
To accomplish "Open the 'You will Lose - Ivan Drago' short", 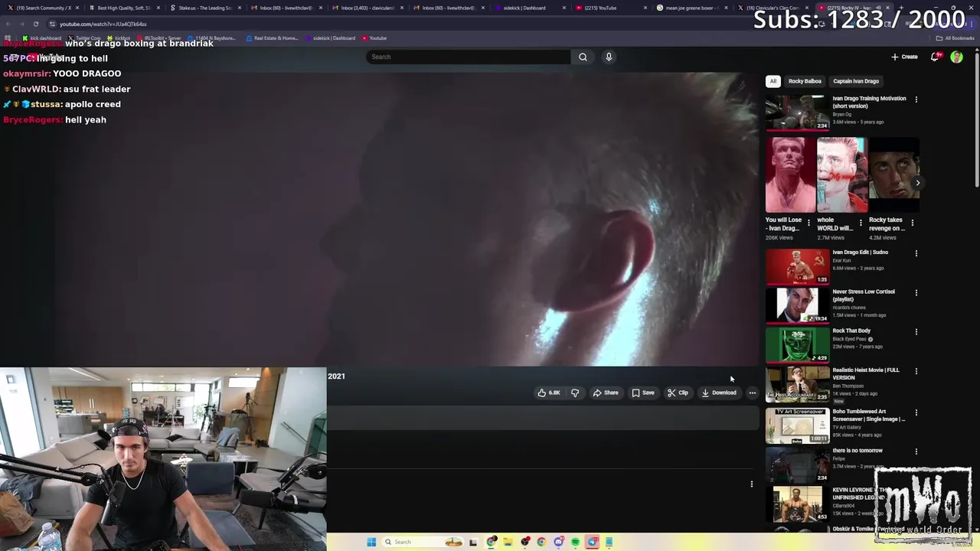I will pyautogui.click(x=790, y=174).
